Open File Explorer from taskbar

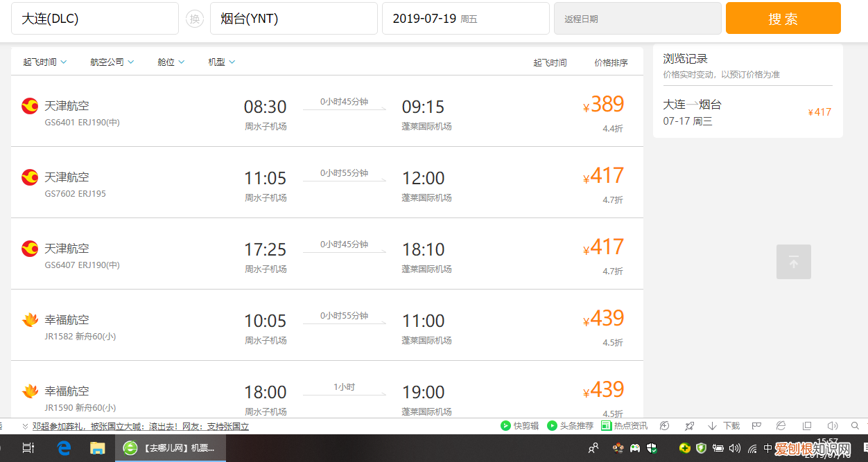point(97,448)
